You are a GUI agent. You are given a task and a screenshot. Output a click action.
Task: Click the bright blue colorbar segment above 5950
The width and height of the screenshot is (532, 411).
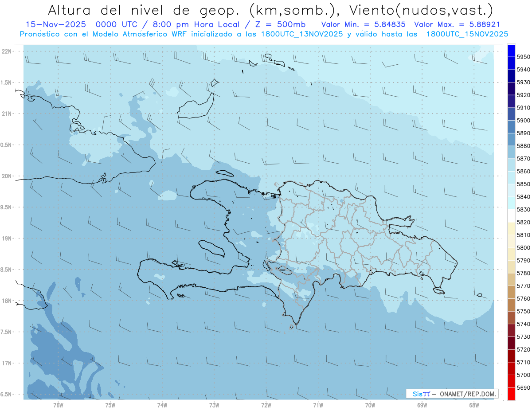tap(511, 51)
